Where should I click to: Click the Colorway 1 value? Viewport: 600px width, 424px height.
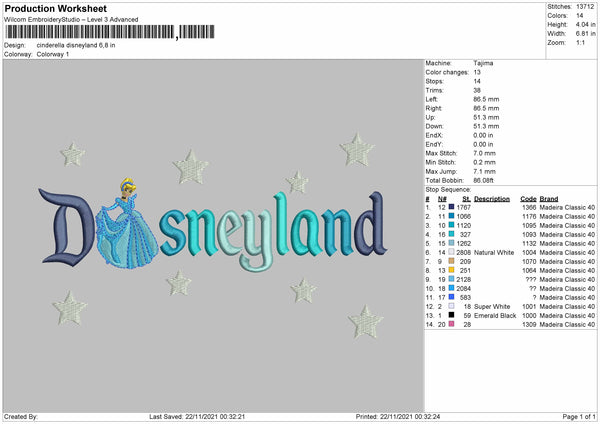click(x=53, y=54)
